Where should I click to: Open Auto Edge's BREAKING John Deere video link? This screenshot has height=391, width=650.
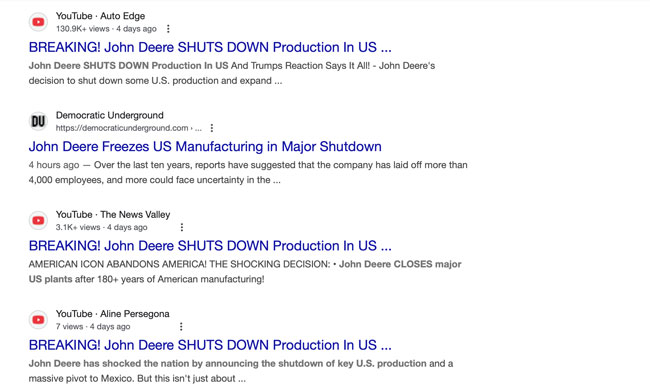click(x=210, y=47)
